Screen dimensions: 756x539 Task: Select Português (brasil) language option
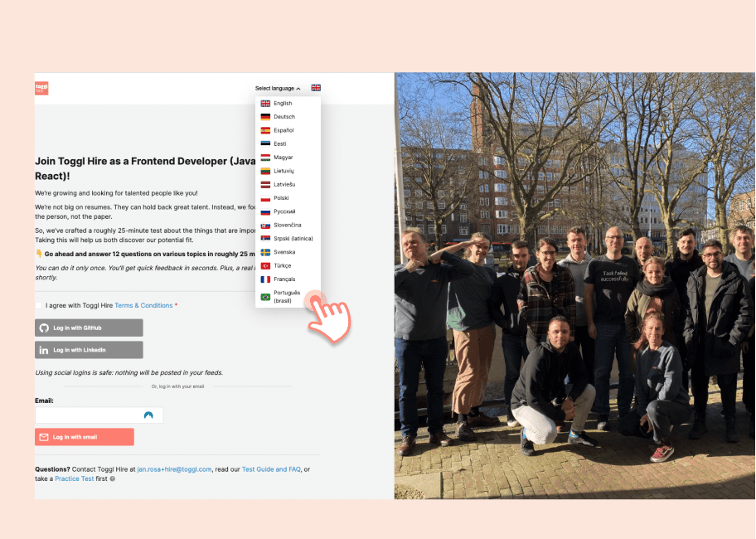288,297
